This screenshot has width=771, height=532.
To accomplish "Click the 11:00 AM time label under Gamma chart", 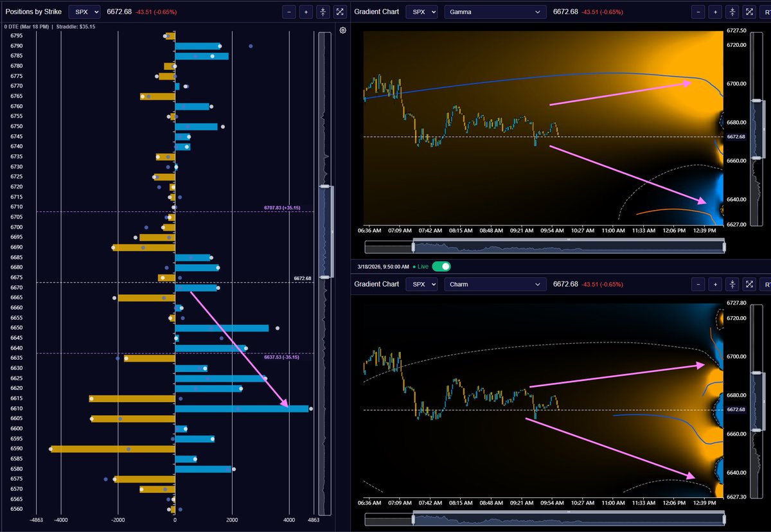I will tap(613, 229).
